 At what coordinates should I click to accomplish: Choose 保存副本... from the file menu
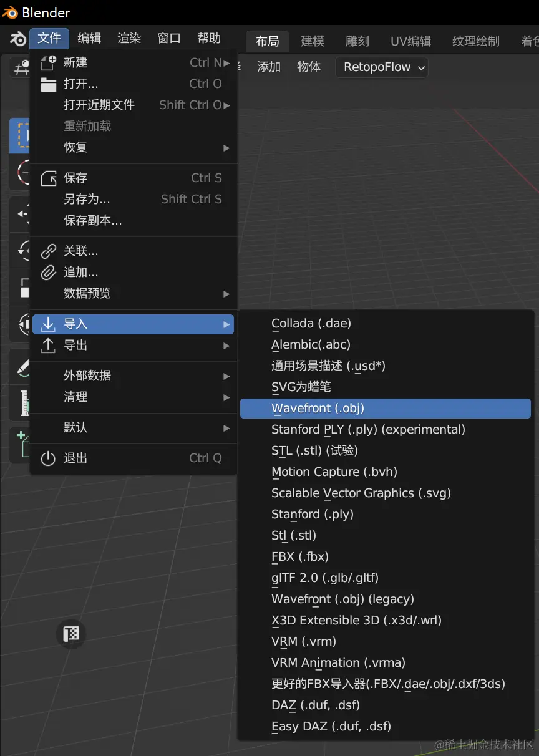pyautogui.click(x=134, y=220)
